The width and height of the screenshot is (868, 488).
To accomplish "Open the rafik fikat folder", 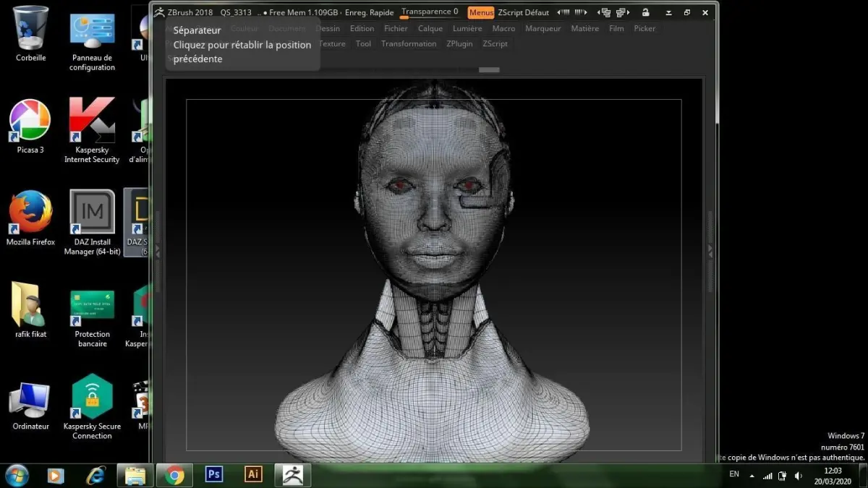I will pyautogui.click(x=30, y=309).
